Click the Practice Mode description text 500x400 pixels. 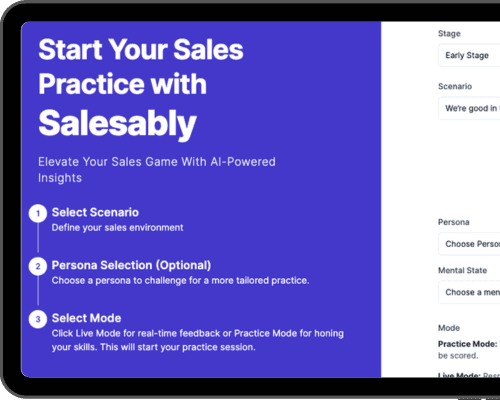click(x=469, y=350)
